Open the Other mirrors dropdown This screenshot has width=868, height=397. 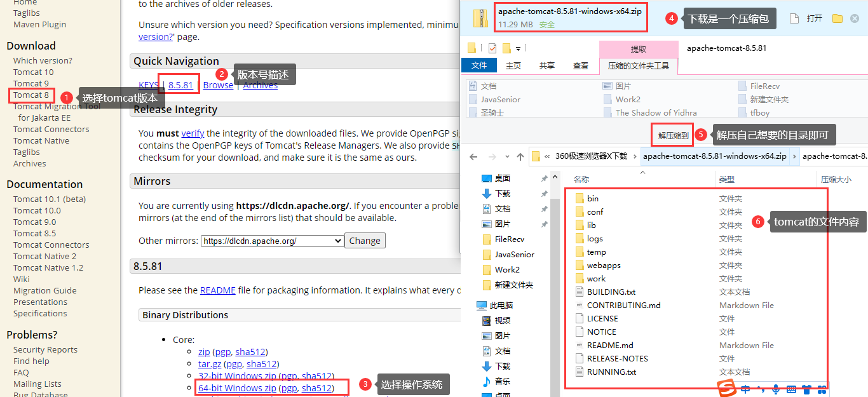pos(272,241)
